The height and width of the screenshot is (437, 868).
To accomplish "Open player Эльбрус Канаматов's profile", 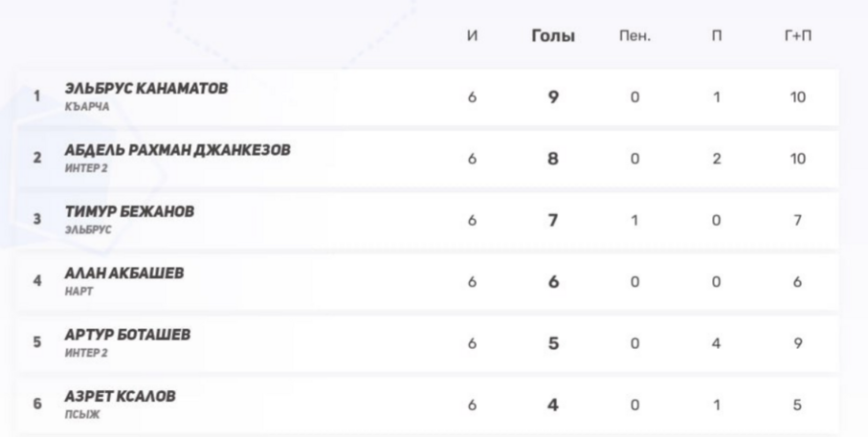I will tap(145, 89).
